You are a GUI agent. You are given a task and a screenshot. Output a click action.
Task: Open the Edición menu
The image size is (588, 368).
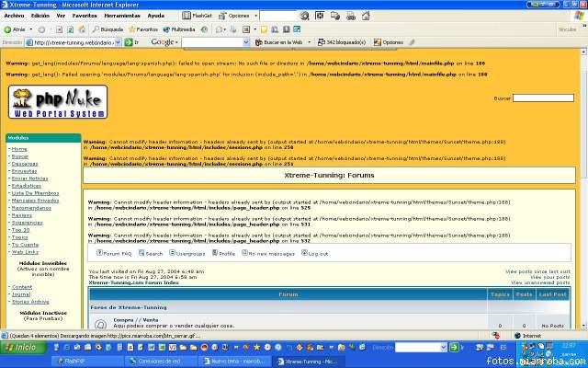[40, 16]
